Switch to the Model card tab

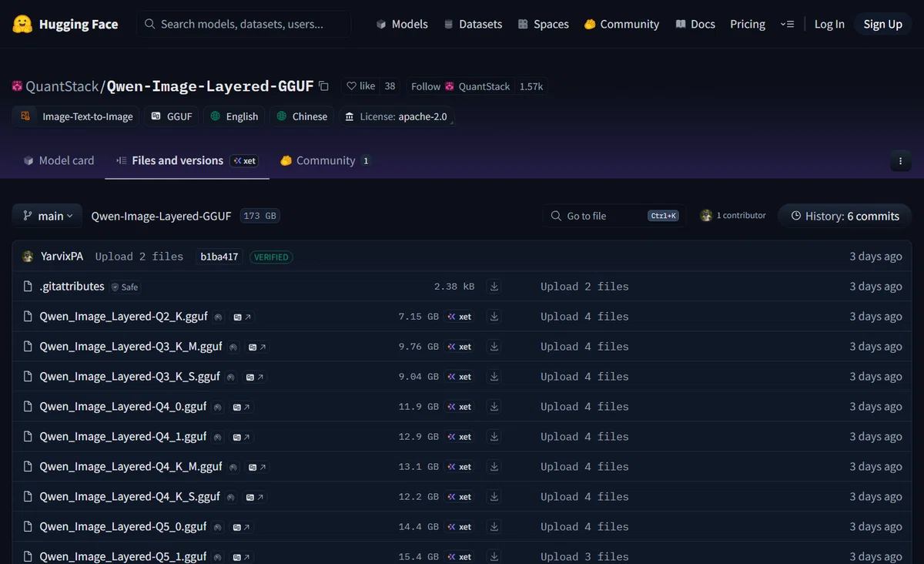[59, 160]
